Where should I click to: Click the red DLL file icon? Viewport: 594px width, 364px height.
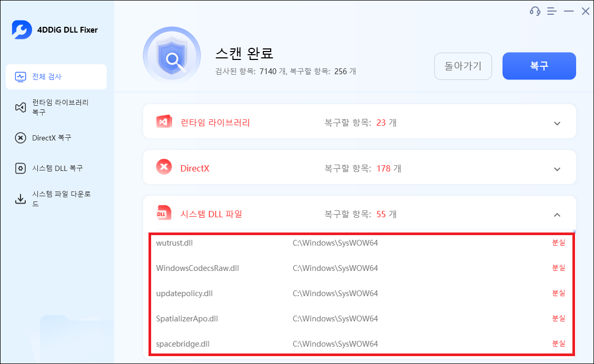coord(164,214)
